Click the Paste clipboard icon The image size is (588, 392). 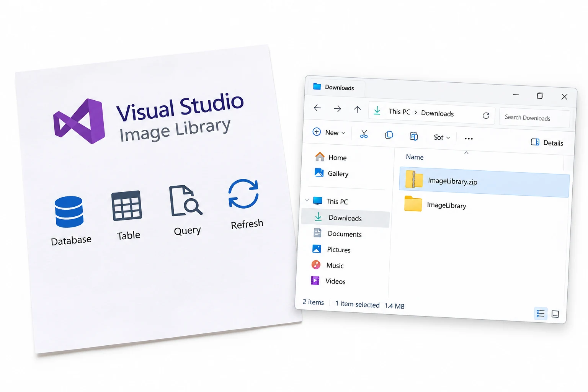(x=414, y=136)
